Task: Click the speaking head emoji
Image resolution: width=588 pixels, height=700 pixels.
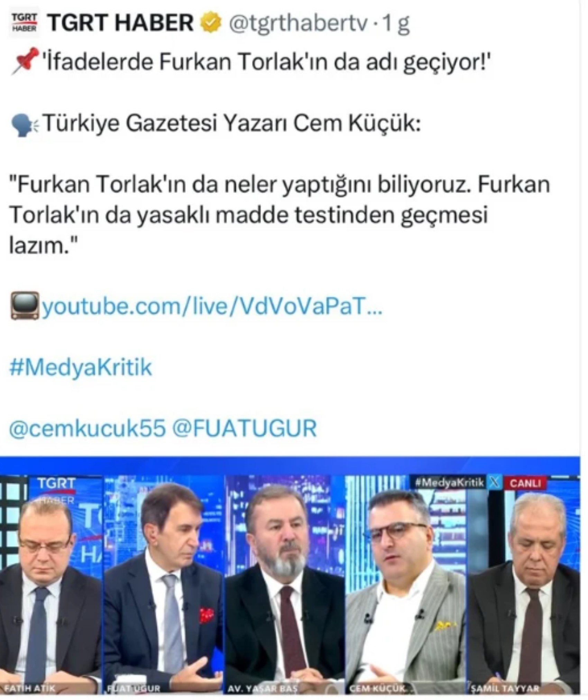Action: [x=25, y=125]
